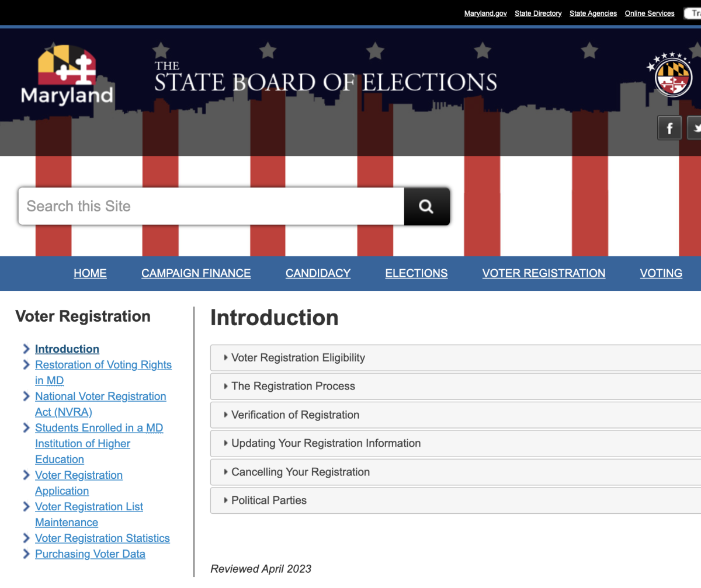Click the Introduction page heading
Viewport: 701px width, 588px height.
click(275, 318)
